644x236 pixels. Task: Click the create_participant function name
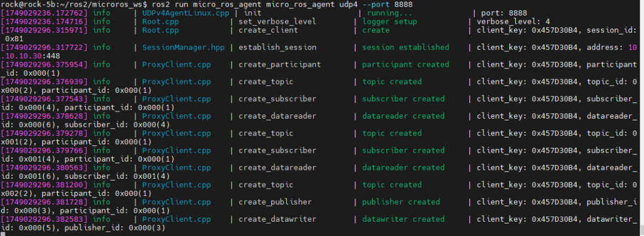point(280,64)
